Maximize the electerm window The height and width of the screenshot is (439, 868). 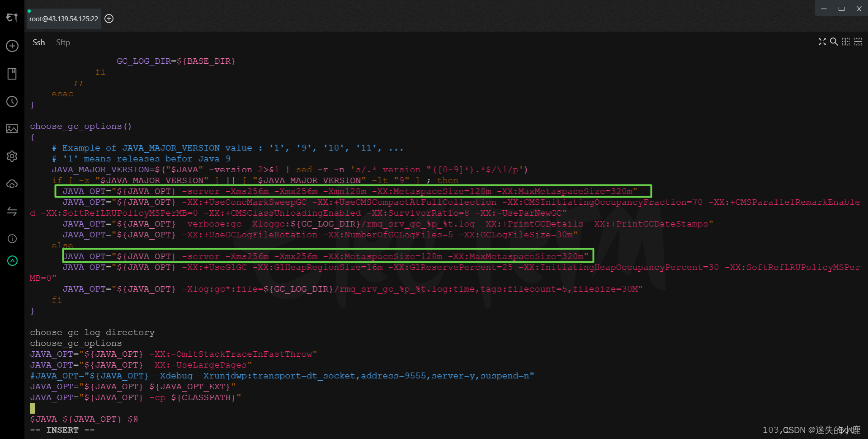841,9
